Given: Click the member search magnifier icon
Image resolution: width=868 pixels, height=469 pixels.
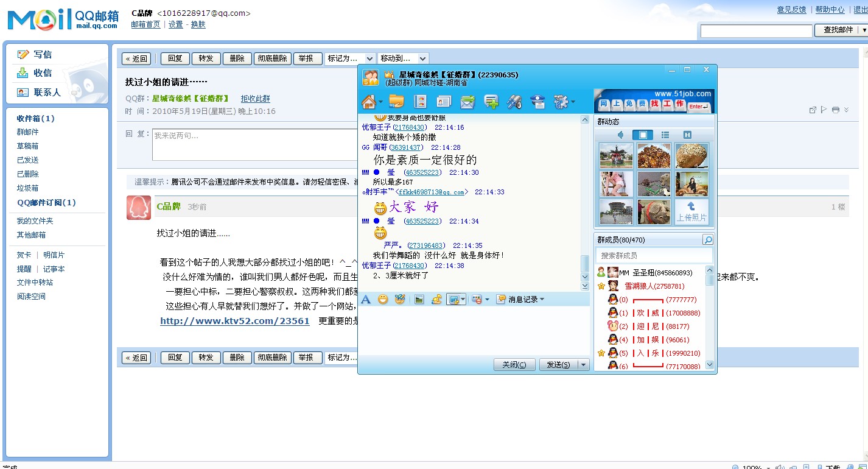Looking at the screenshot, I should coord(707,240).
